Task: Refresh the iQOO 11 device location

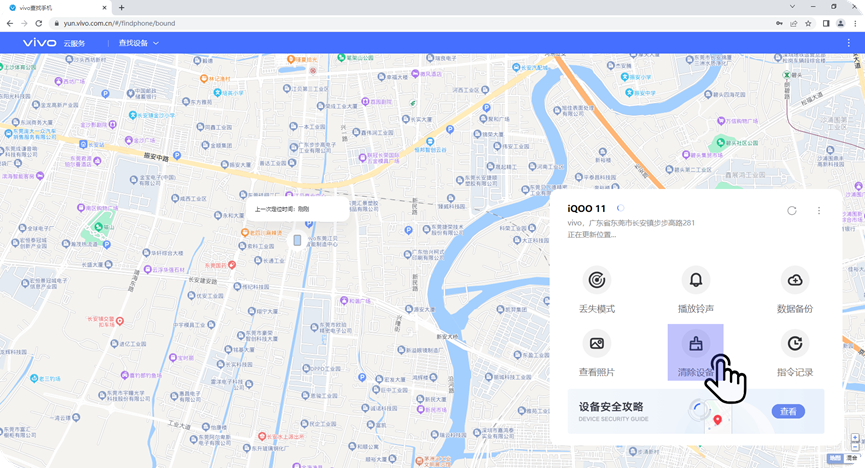Action: point(792,210)
